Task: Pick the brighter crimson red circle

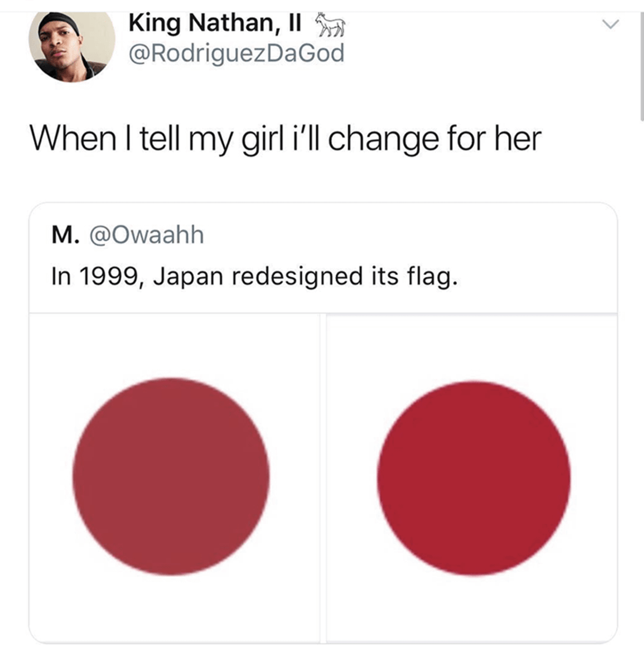Action: pyautogui.click(x=474, y=478)
